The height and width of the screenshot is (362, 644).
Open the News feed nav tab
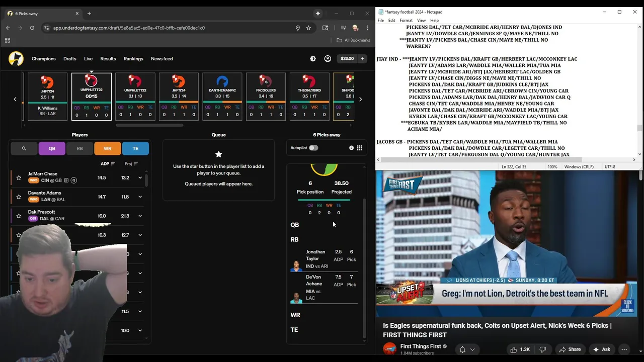click(x=162, y=59)
